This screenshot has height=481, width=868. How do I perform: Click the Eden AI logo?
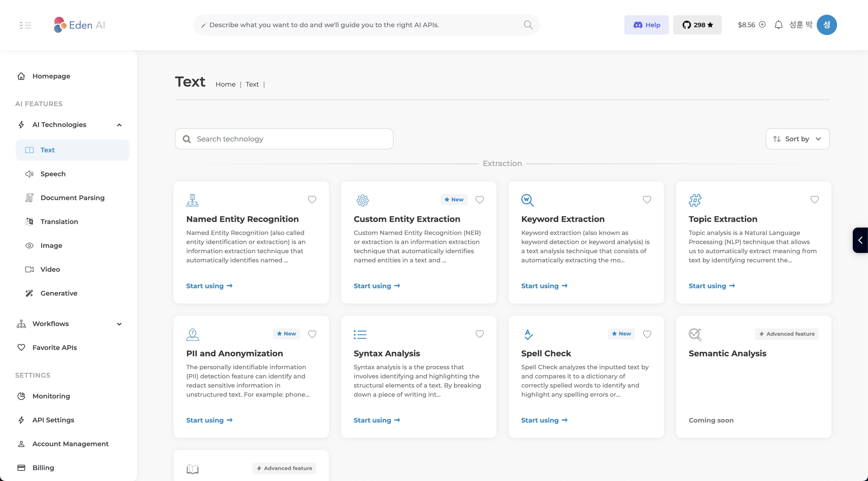(79, 25)
